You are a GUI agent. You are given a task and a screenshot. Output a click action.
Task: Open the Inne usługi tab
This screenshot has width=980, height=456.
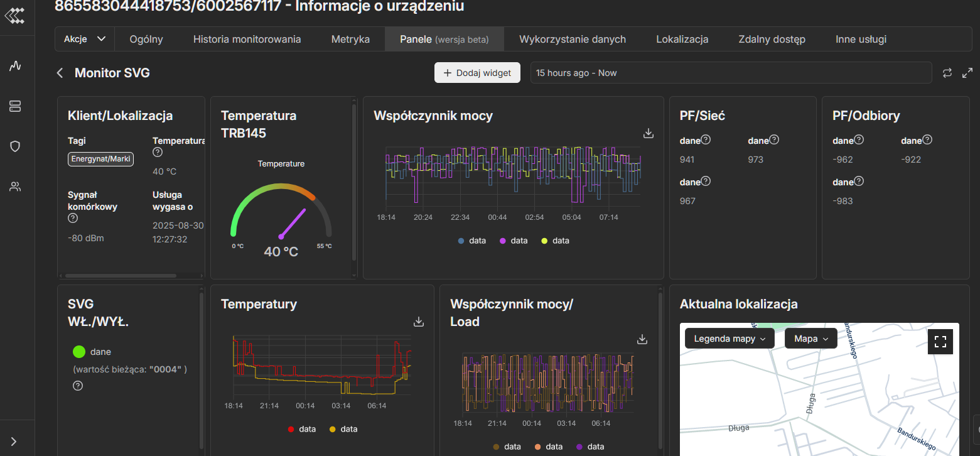[x=861, y=39]
